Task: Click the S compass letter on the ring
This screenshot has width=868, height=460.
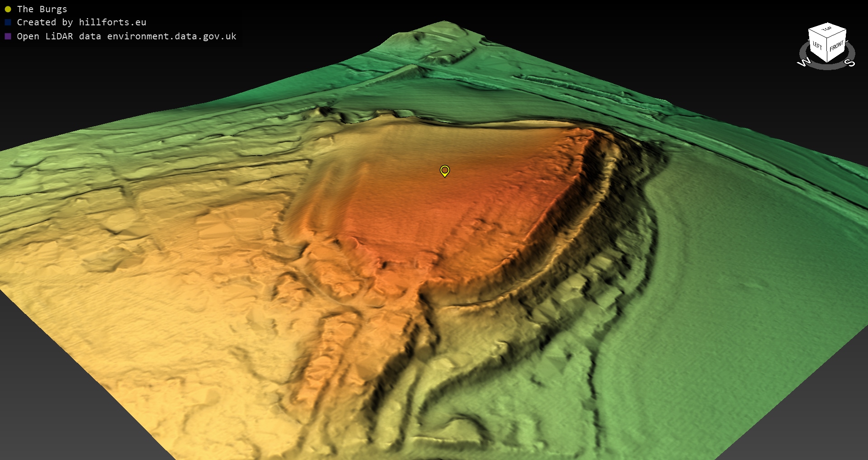Action: [849, 62]
